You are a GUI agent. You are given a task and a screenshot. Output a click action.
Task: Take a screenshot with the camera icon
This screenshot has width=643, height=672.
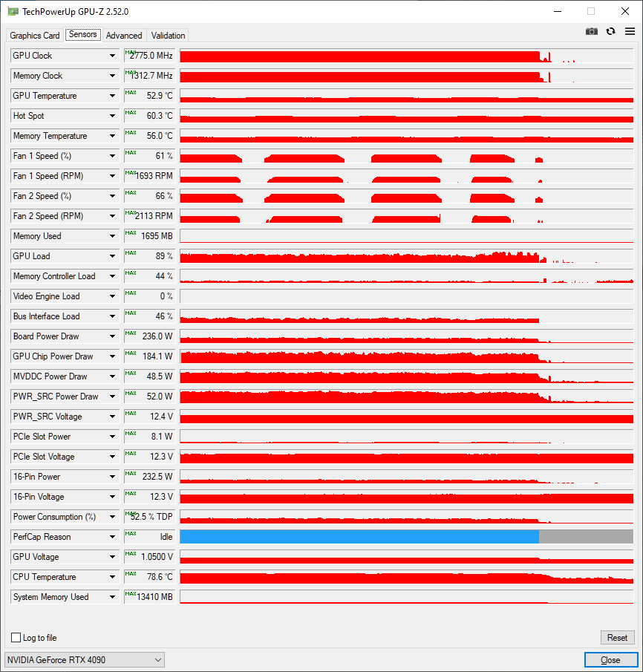pos(592,31)
